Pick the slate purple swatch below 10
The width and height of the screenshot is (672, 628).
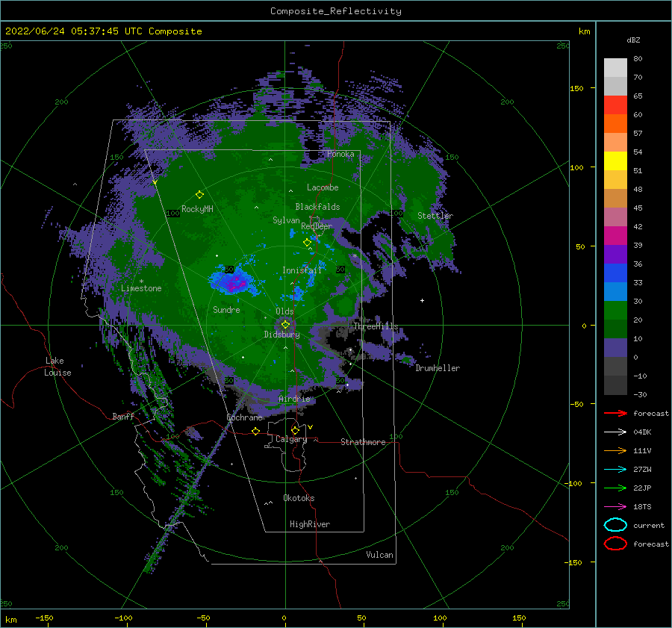(615, 347)
